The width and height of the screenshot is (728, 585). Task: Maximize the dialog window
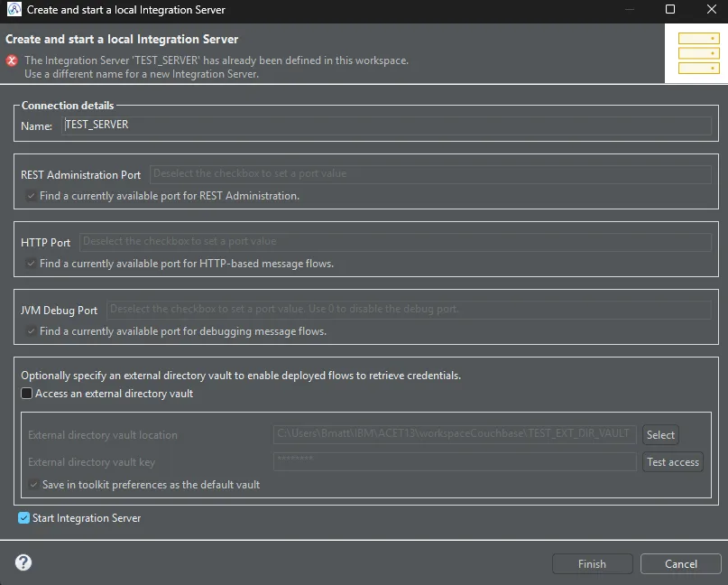click(x=670, y=9)
